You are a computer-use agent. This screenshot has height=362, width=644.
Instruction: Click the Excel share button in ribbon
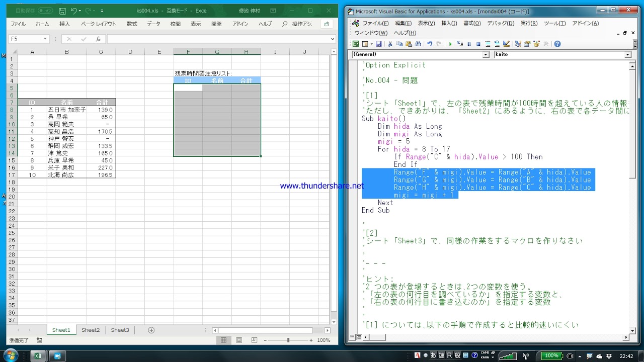[x=327, y=24]
